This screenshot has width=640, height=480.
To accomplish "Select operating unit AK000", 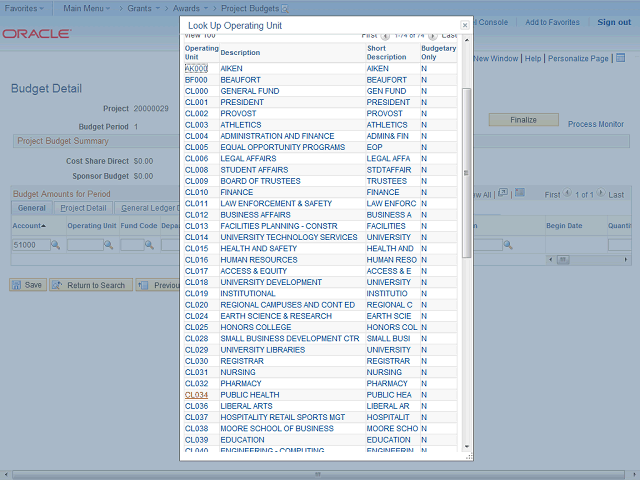I will [196, 69].
